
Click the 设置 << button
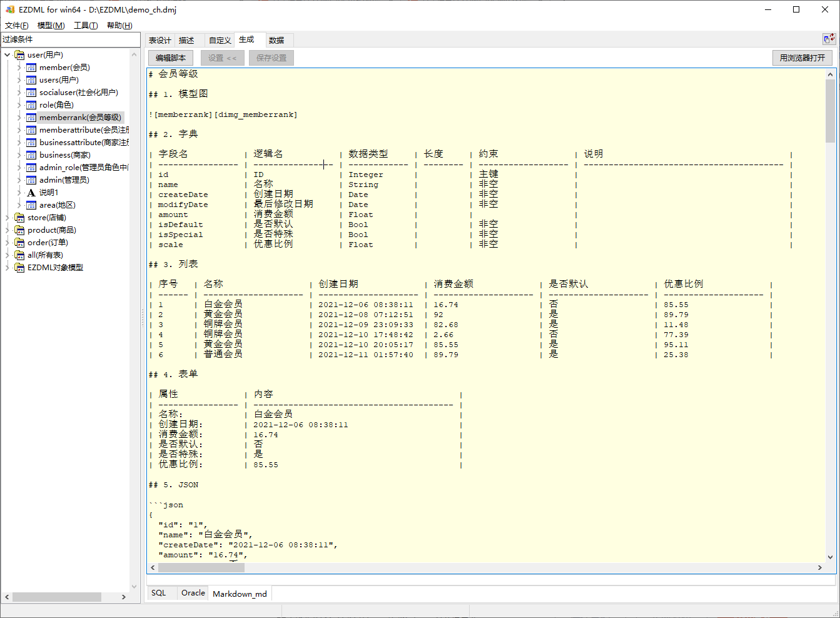pyautogui.click(x=223, y=58)
